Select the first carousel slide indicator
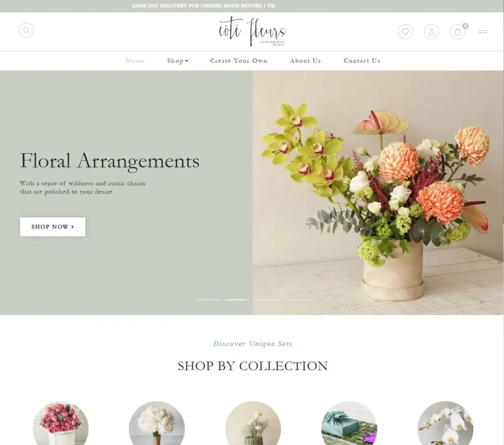Image resolution: width=504 pixels, height=445 pixels. coord(208,300)
